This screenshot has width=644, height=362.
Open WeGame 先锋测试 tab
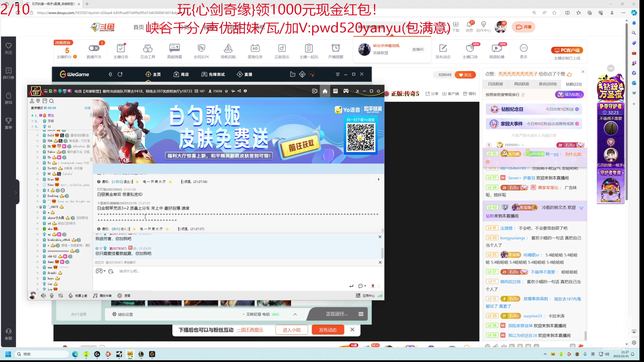click(x=213, y=74)
